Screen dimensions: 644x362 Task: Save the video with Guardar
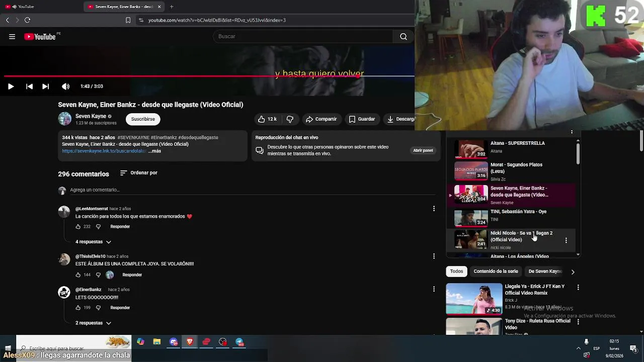[x=362, y=119]
